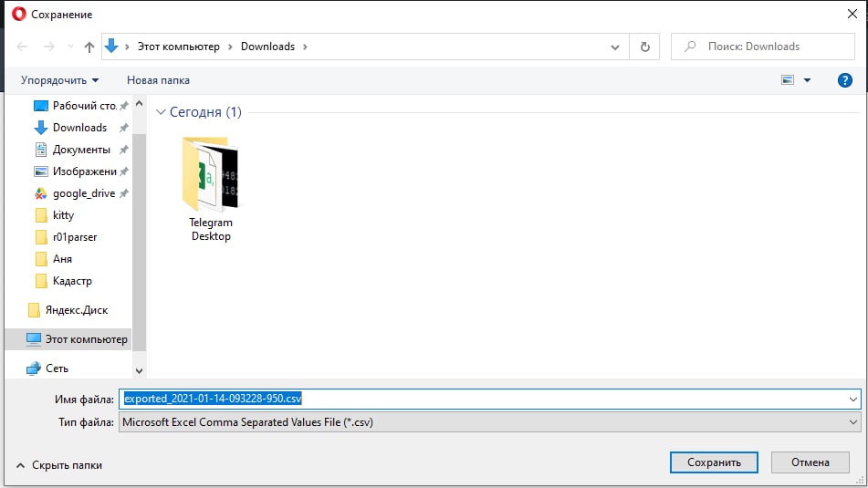
Task: Change view with the view icon
Action: [x=788, y=80]
